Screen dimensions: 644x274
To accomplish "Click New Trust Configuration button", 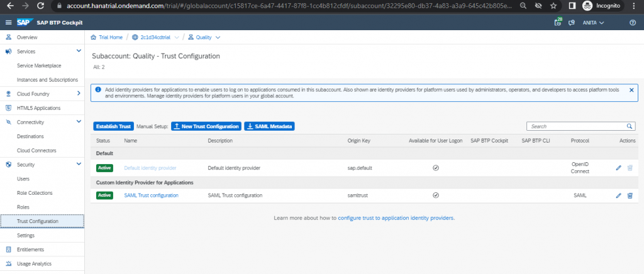I will pyautogui.click(x=206, y=126).
